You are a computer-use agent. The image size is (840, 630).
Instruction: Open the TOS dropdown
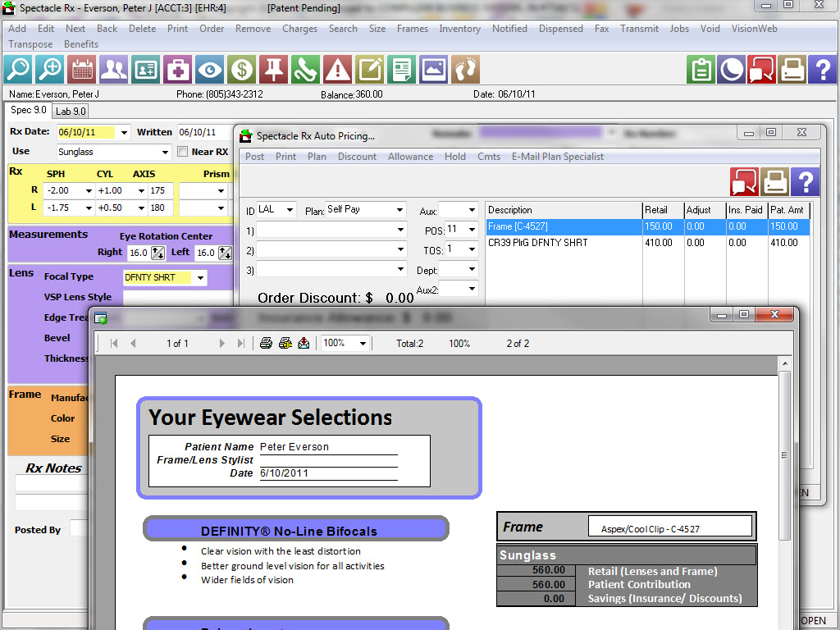[x=472, y=249]
